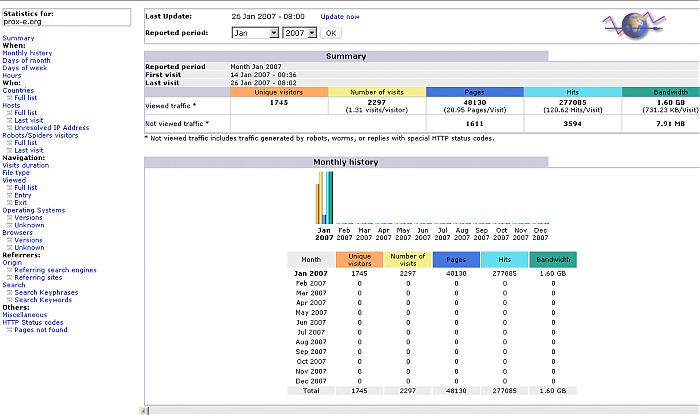Click the icon beside Countries Full list
Screen dimensions: 700x415
click(x=10, y=97)
